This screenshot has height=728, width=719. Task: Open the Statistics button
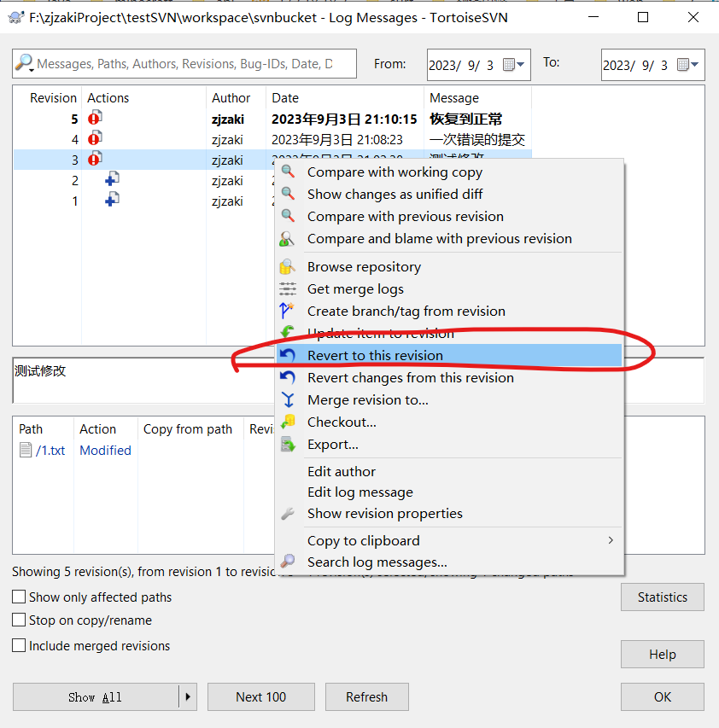point(663,597)
